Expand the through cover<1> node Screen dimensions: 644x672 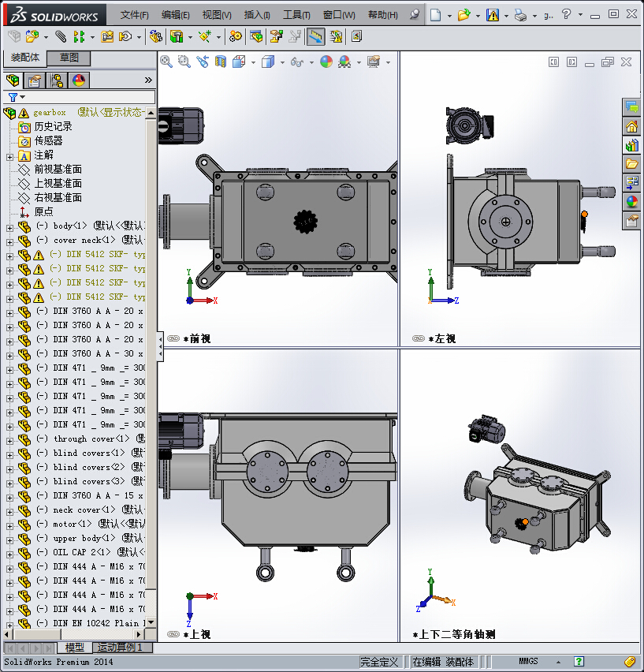tap(9, 441)
